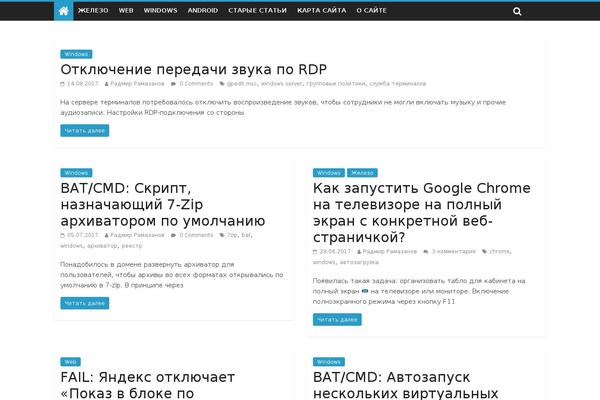The image size is (600, 400).
Task: Open article "FAIL: Яндекс отключает"
Action: click(148, 385)
